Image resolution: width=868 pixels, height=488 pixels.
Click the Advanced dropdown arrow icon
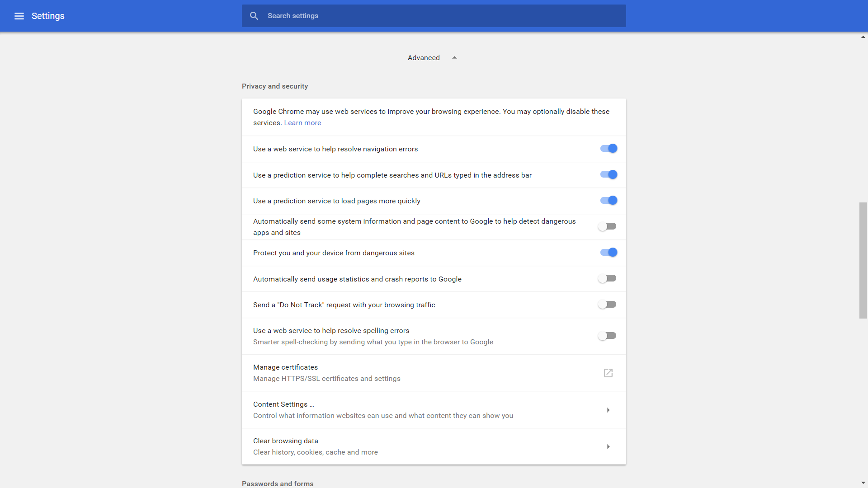[x=454, y=56]
